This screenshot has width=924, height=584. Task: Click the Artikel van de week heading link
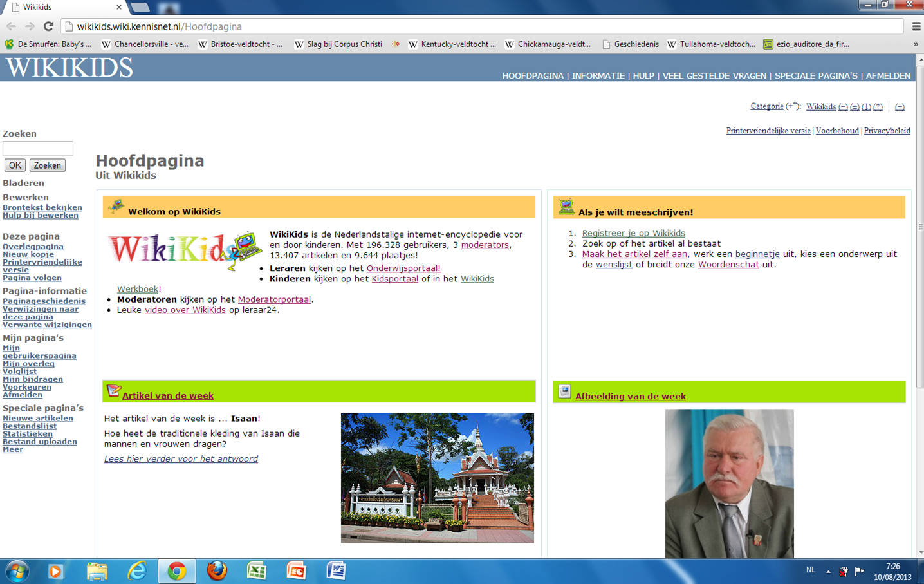pos(168,395)
